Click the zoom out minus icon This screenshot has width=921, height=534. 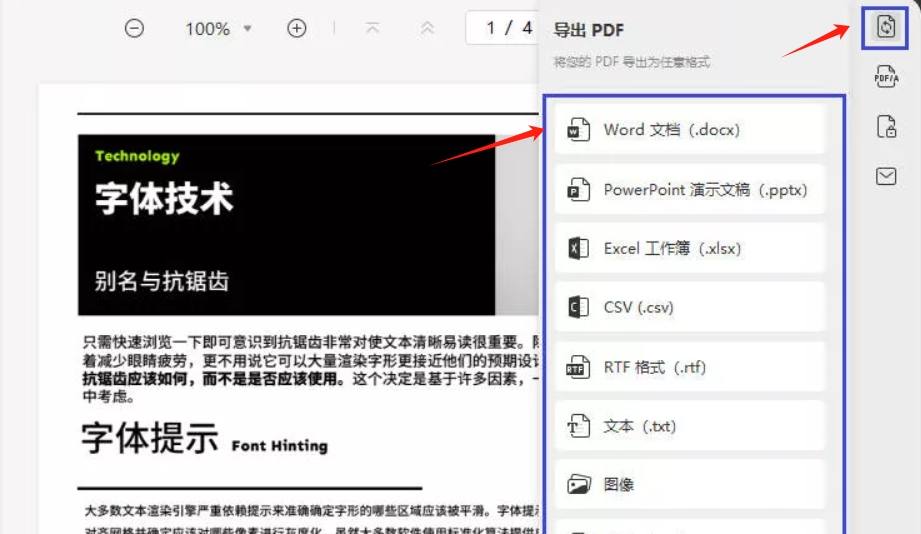[x=135, y=28]
